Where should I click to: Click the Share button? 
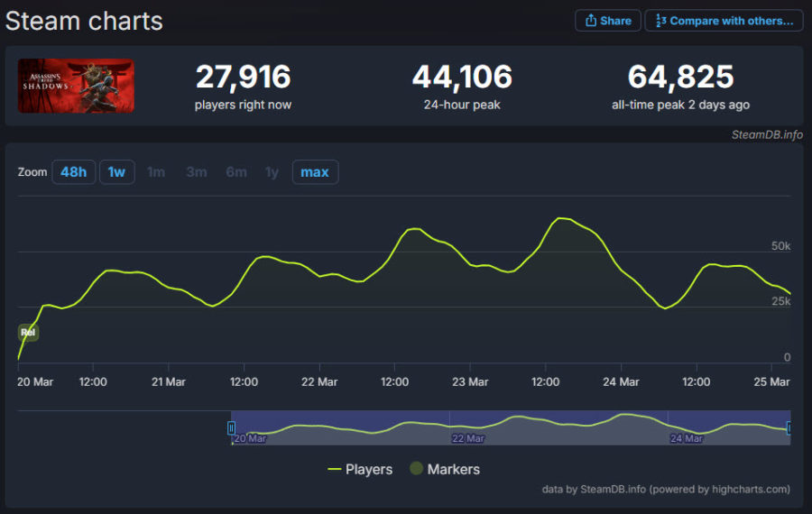(608, 21)
